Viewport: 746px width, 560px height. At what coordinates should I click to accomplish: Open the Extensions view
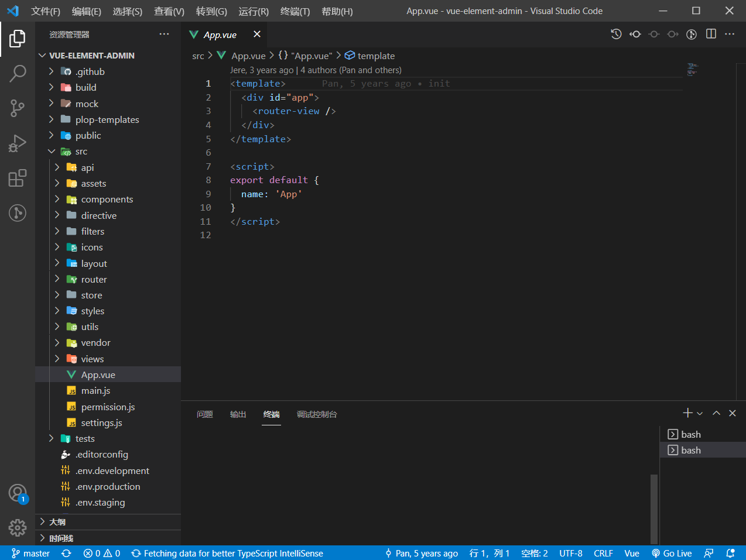click(x=18, y=178)
